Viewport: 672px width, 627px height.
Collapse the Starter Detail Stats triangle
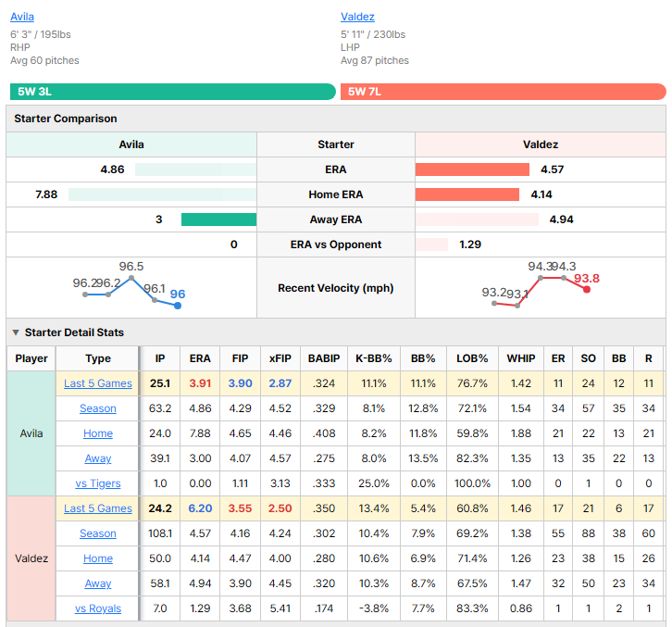(16, 332)
